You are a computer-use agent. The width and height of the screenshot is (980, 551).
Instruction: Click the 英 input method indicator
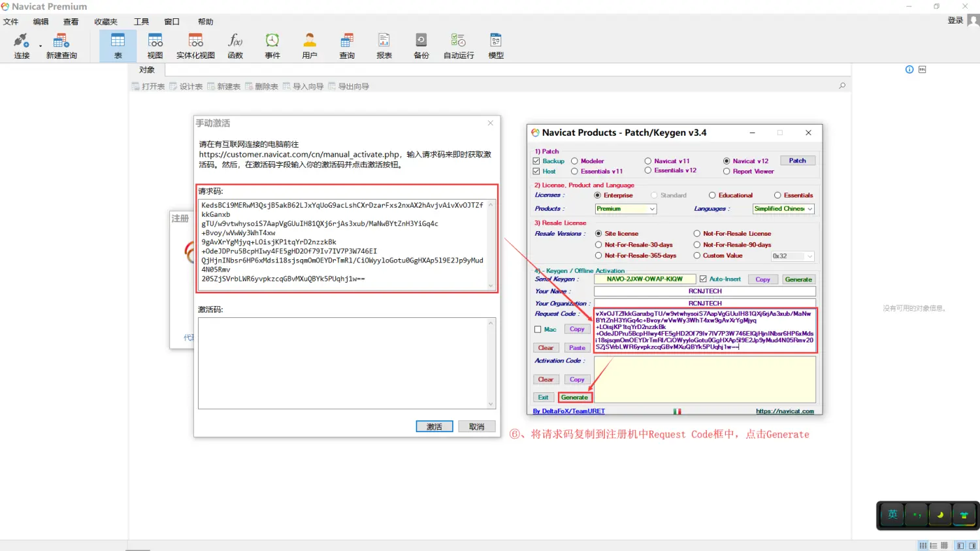pyautogui.click(x=892, y=514)
